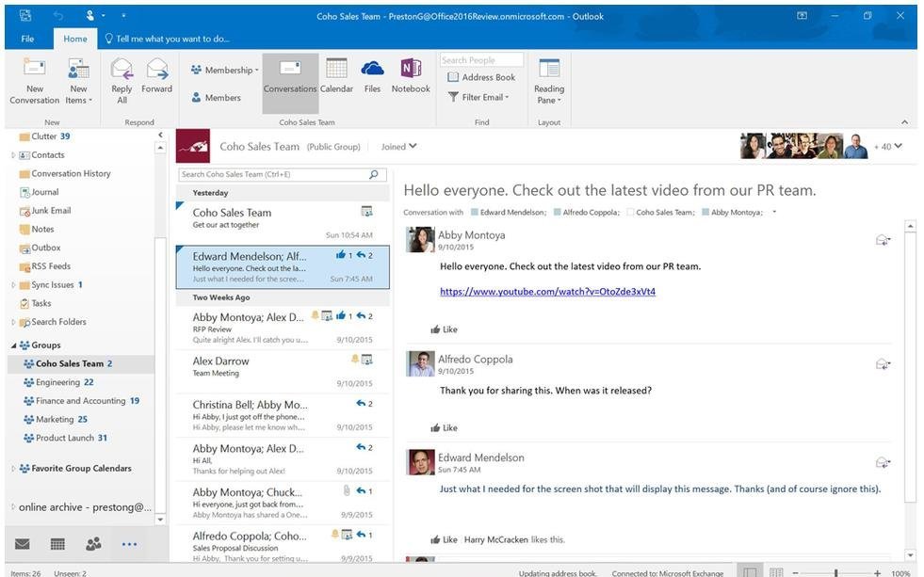This screenshot has width=924, height=577.
Task: Switch to the File tab
Action: [27, 39]
